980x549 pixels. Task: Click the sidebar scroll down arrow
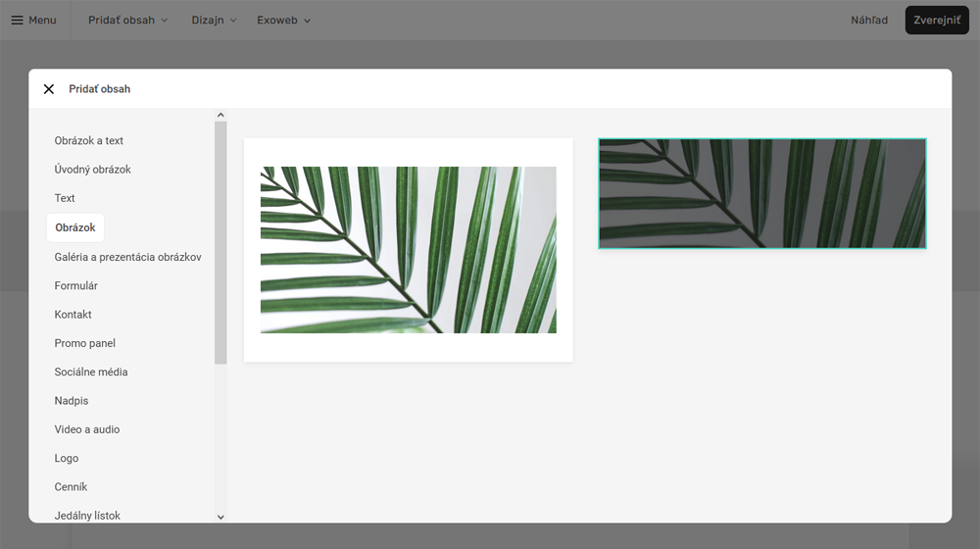tap(220, 517)
